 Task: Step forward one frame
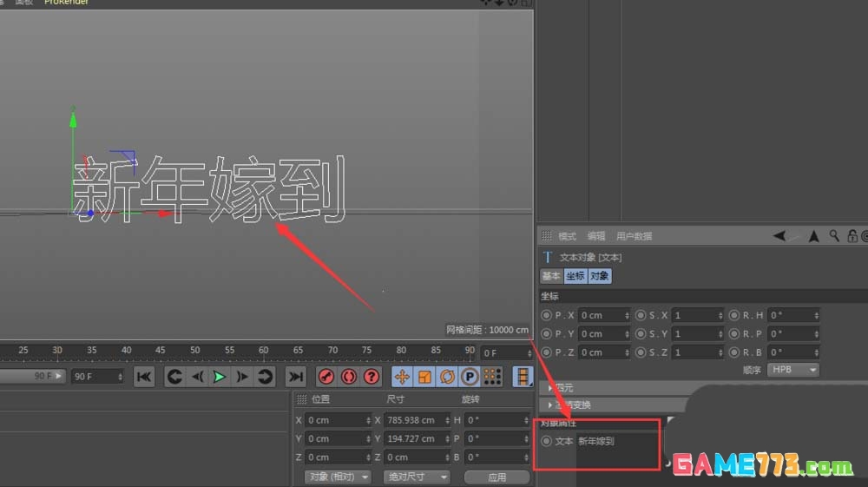coord(242,377)
